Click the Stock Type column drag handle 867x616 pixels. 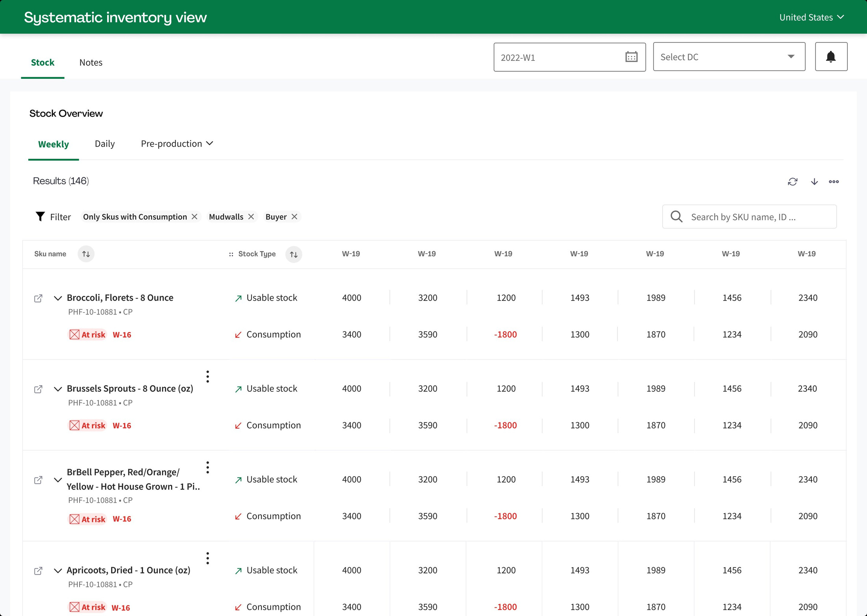click(231, 254)
